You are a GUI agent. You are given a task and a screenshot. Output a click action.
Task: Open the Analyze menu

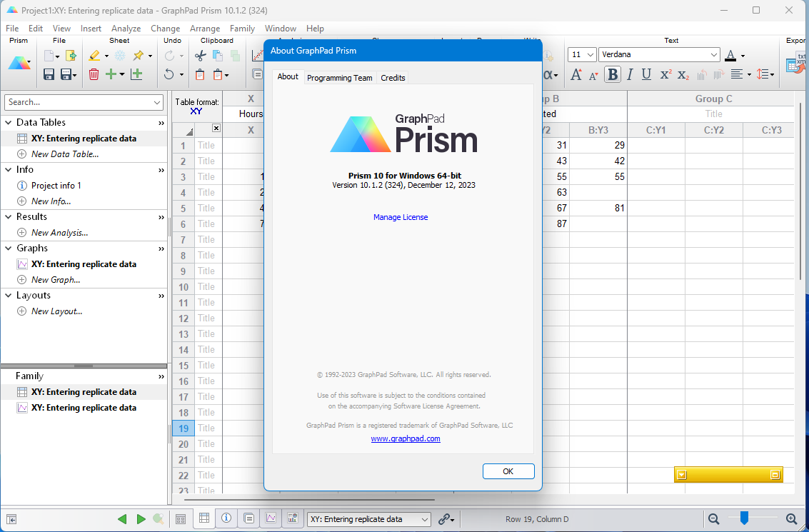click(126, 28)
